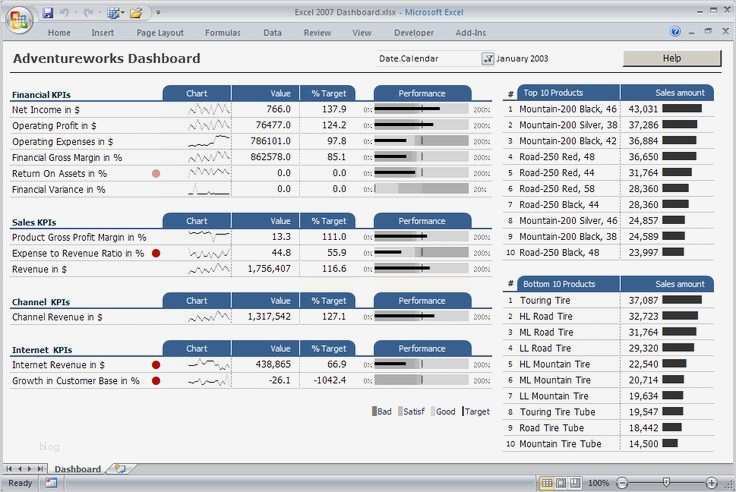Viewport: 736px width, 492px height.
Task: Open the Page Layout ribbon tab
Action: click(x=160, y=32)
